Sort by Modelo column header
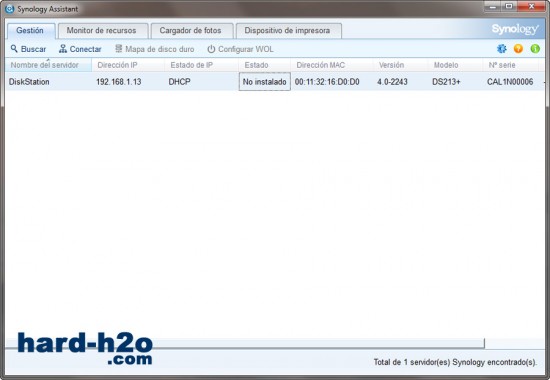Screen dimensions: 550x380 [455, 65]
